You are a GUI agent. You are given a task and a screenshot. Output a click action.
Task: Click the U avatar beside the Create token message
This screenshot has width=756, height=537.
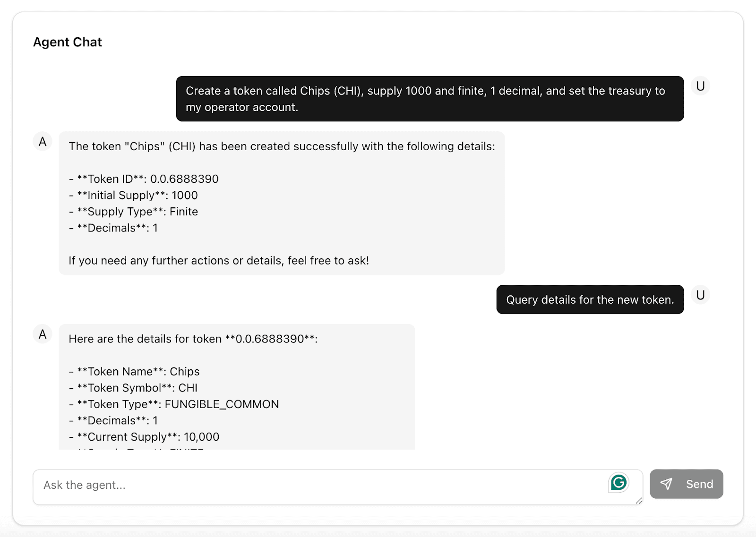[x=700, y=86]
